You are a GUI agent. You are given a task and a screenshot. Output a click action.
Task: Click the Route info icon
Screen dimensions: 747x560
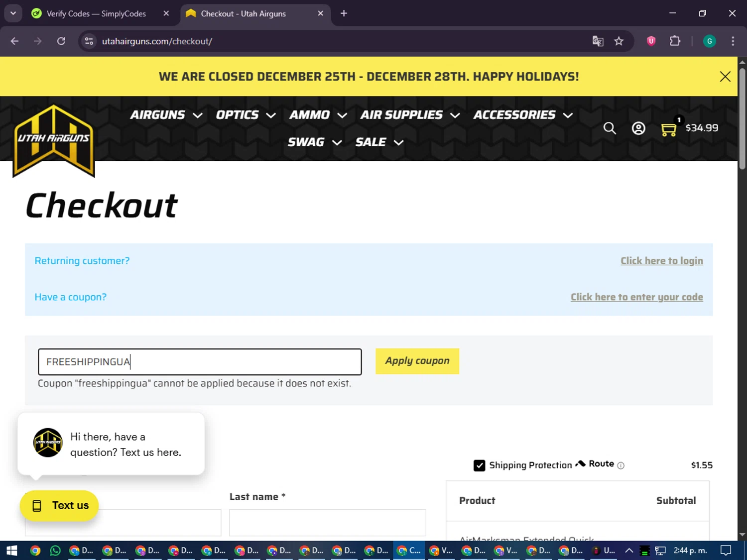click(x=621, y=465)
